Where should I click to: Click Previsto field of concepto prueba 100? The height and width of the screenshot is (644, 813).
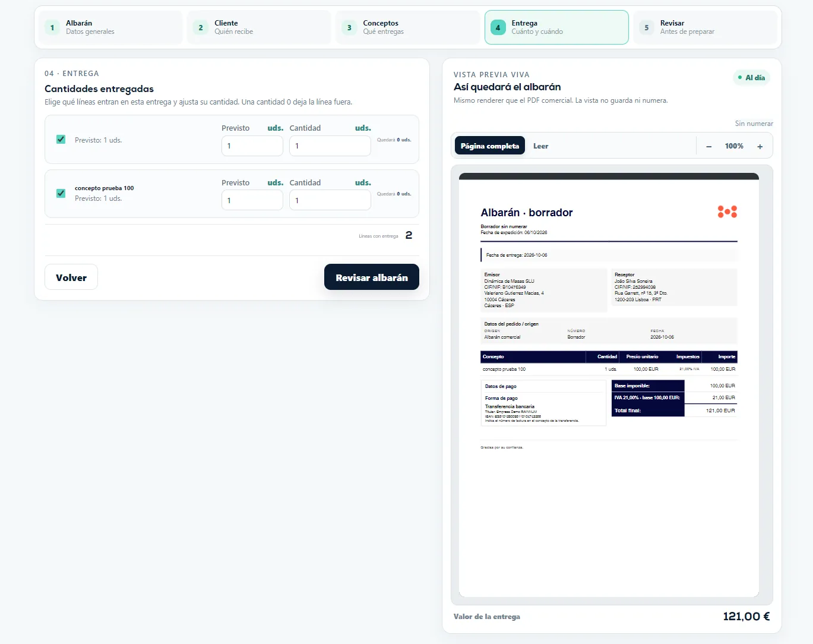point(252,200)
